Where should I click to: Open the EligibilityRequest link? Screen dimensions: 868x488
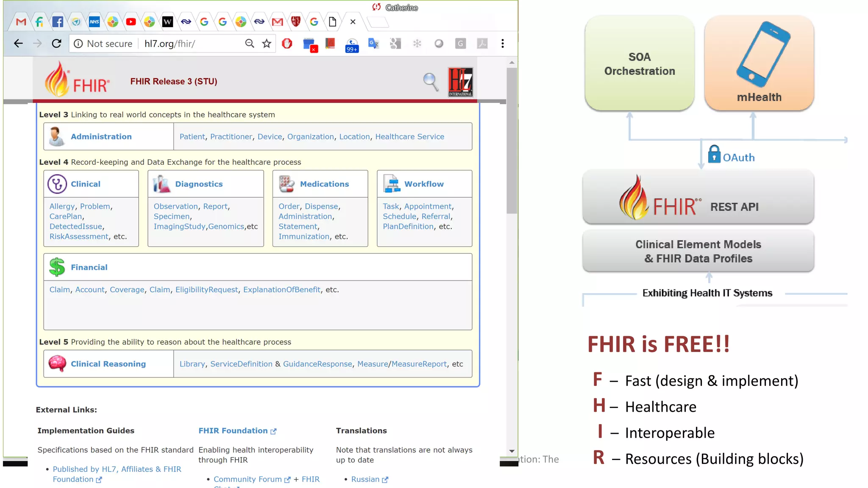pos(206,289)
